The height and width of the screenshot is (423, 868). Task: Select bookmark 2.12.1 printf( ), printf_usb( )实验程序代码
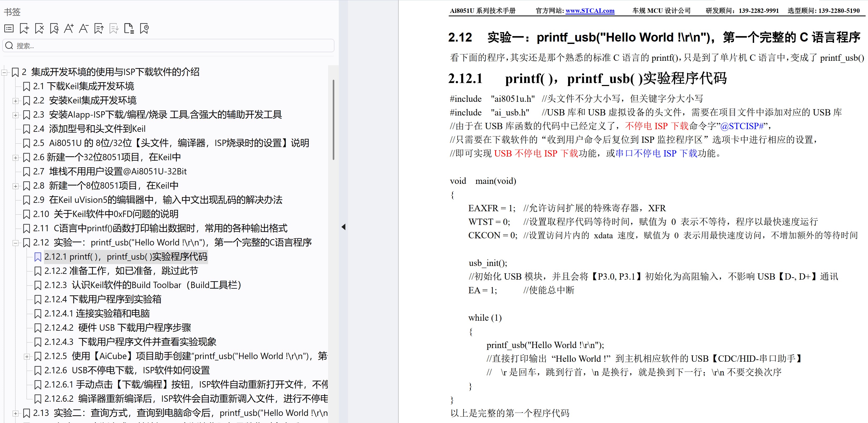pyautogui.click(x=126, y=257)
